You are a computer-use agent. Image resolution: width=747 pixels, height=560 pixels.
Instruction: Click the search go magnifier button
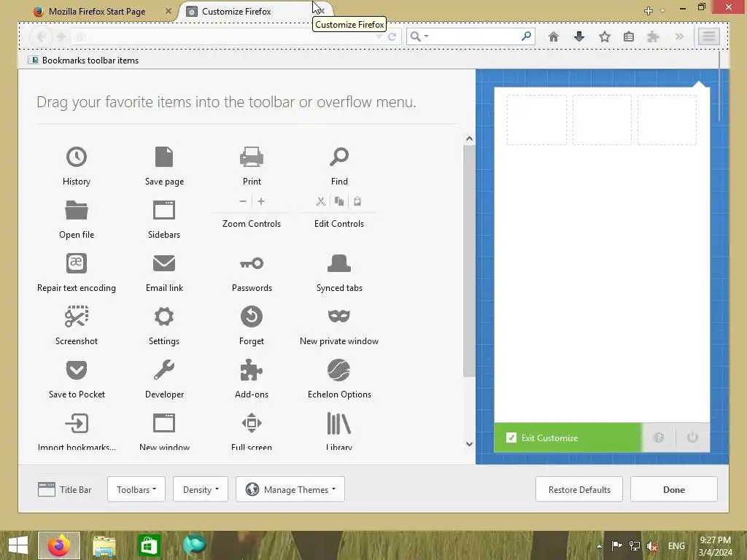527,36
